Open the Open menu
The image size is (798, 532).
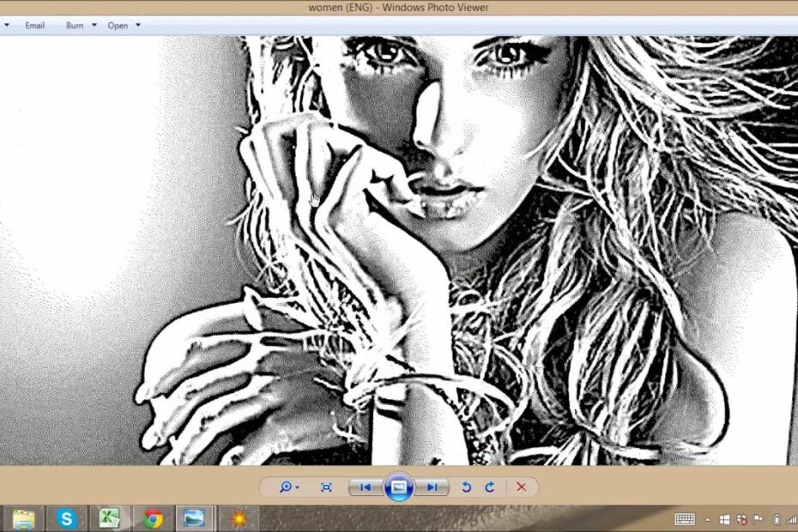pos(118,26)
